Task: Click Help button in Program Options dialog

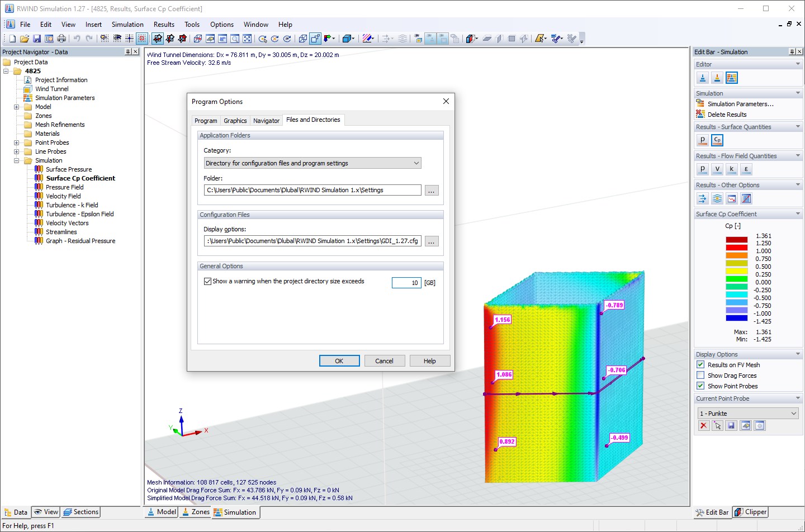Action: pyautogui.click(x=429, y=361)
